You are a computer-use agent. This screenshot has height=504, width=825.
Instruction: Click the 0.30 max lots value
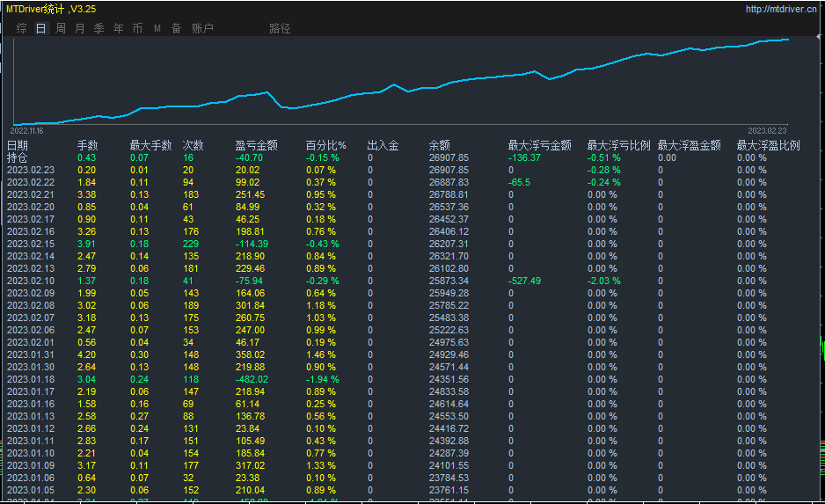click(x=140, y=354)
